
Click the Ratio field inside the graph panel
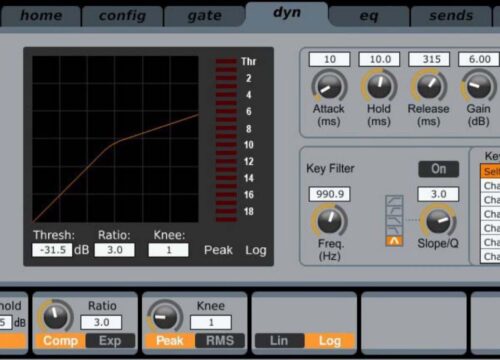point(115,250)
